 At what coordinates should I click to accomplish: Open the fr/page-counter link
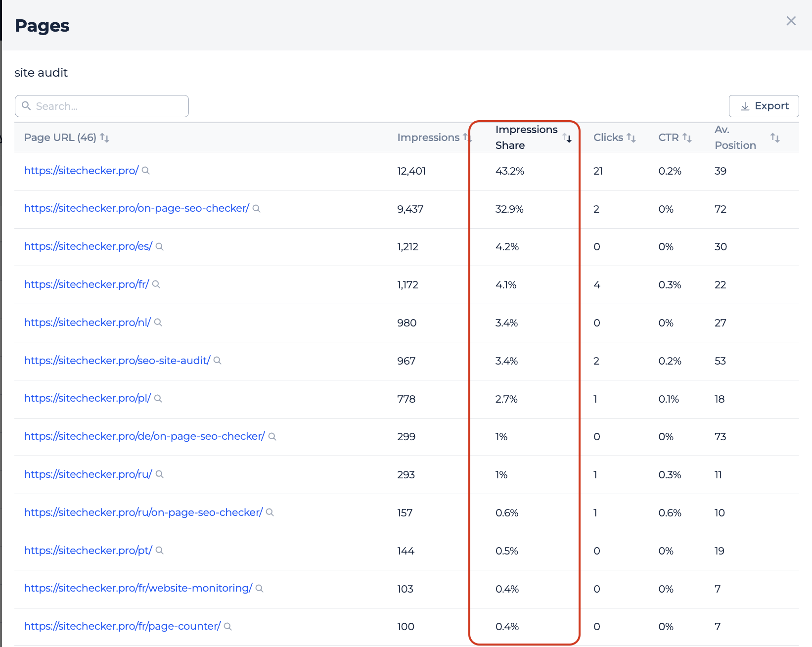coord(122,626)
